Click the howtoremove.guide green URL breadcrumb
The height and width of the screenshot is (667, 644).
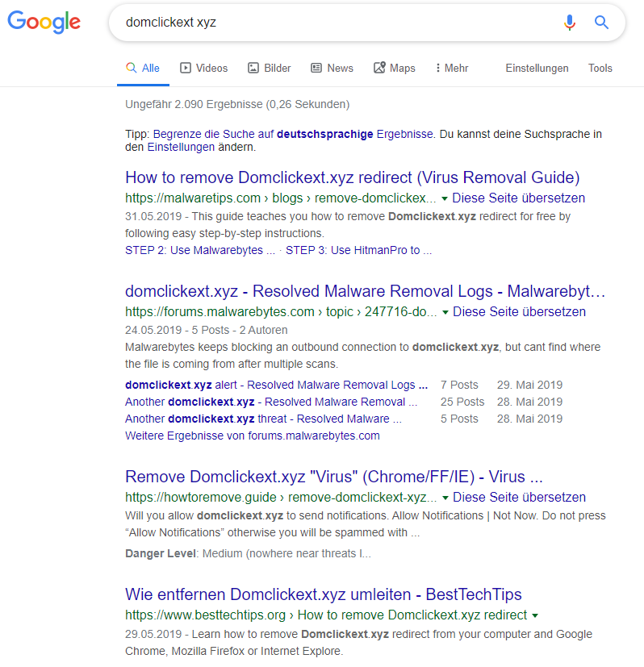coord(281,498)
